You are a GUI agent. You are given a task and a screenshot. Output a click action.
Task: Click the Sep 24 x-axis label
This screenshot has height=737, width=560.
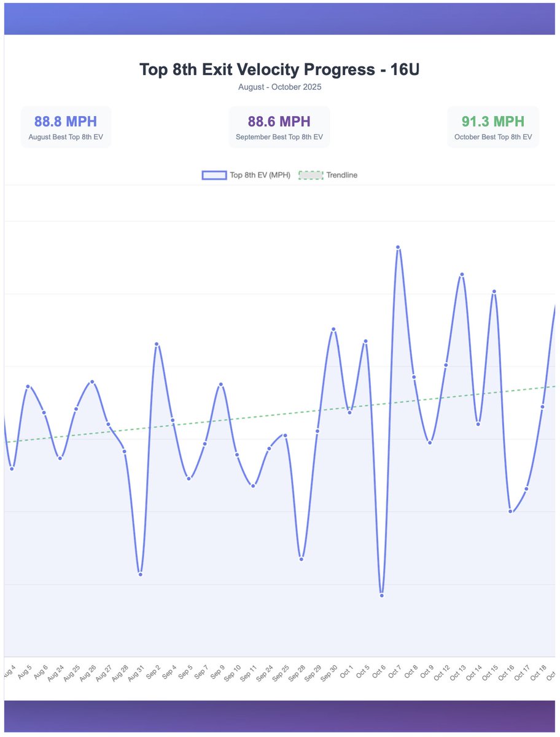tap(265, 673)
